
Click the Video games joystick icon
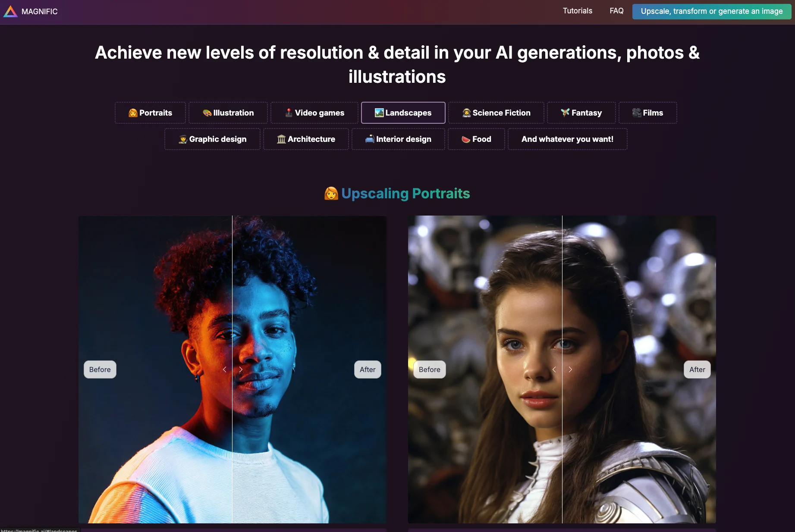289,113
